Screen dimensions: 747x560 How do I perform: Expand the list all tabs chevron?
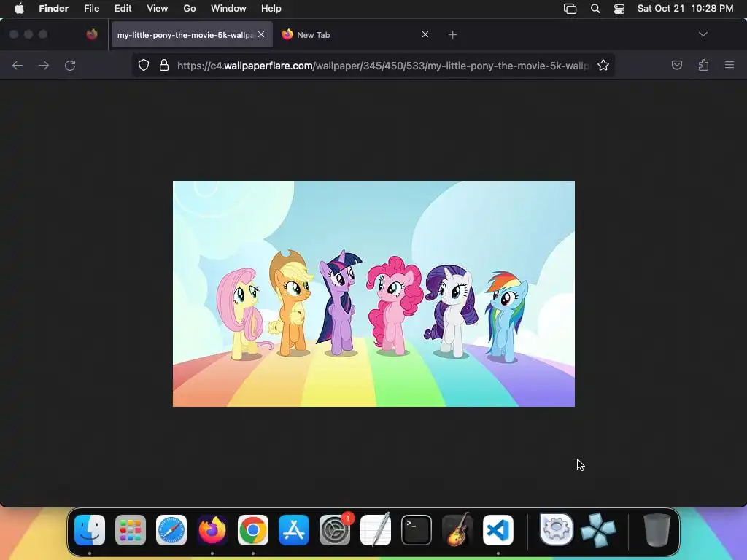[703, 34]
